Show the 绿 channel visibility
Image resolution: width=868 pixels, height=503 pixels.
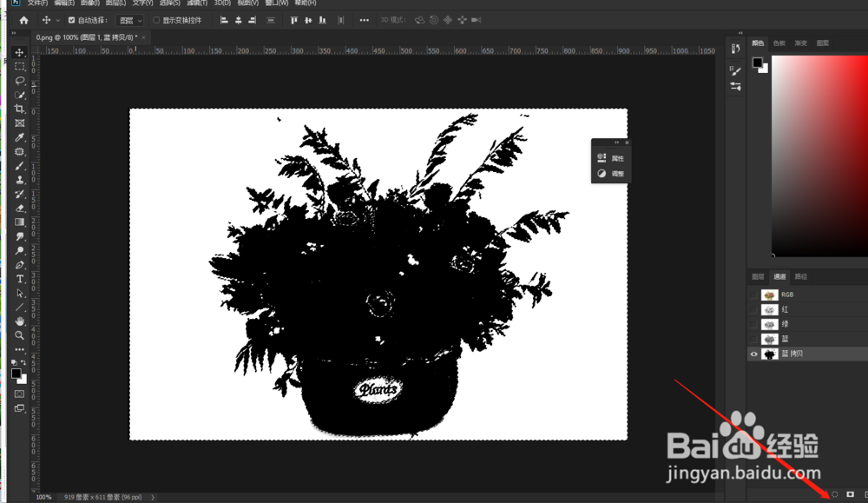tap(753, 324)
